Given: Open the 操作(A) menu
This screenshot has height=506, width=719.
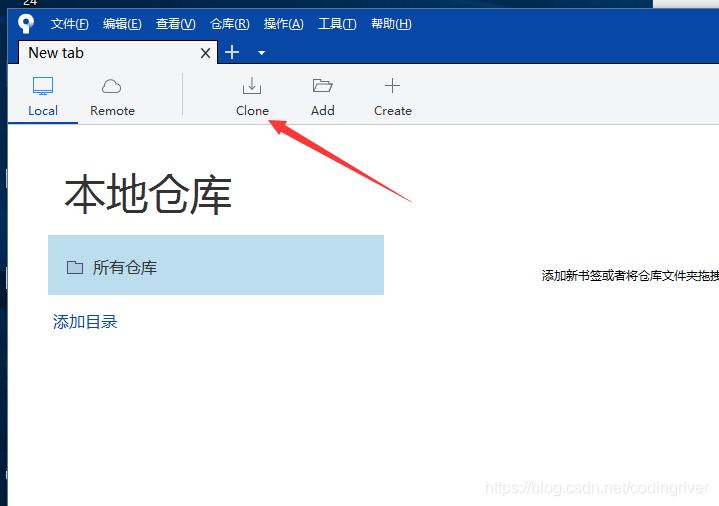Looking at the screenshot, I should (283, 24).
